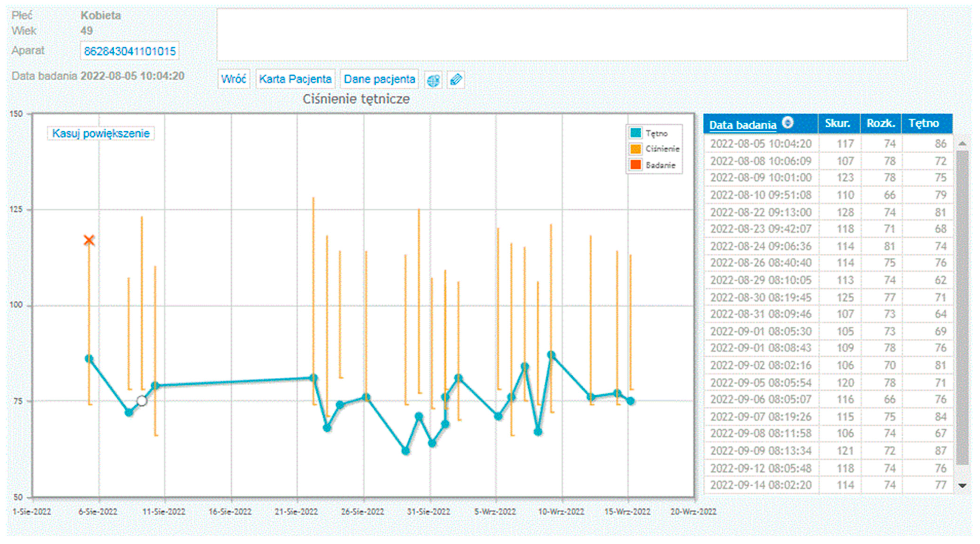Open Karta Pacjenta

point(295,79)
